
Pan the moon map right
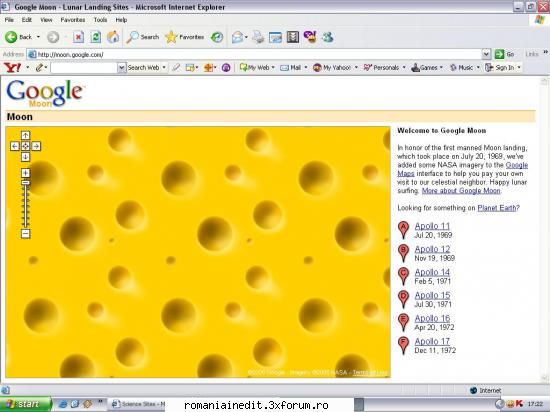tap(36, 146)
